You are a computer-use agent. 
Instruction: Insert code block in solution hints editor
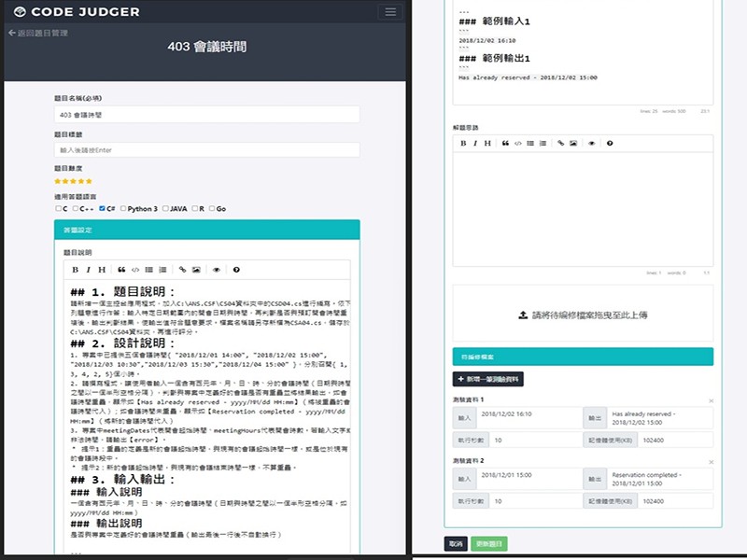click(518, 143)
